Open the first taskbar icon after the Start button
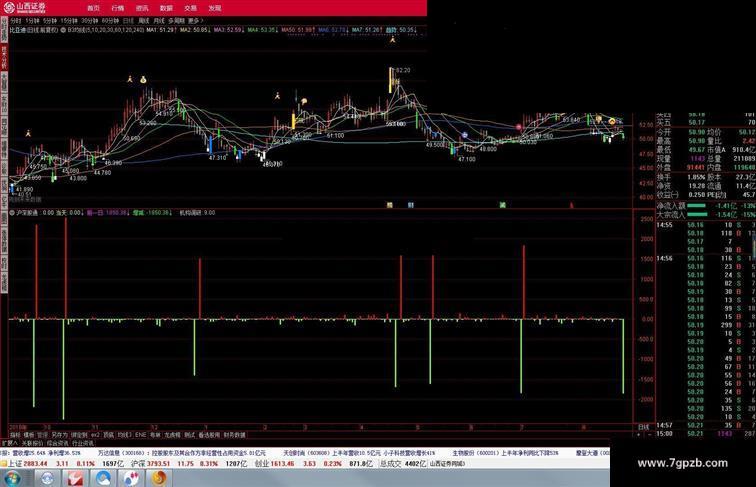 47,479
